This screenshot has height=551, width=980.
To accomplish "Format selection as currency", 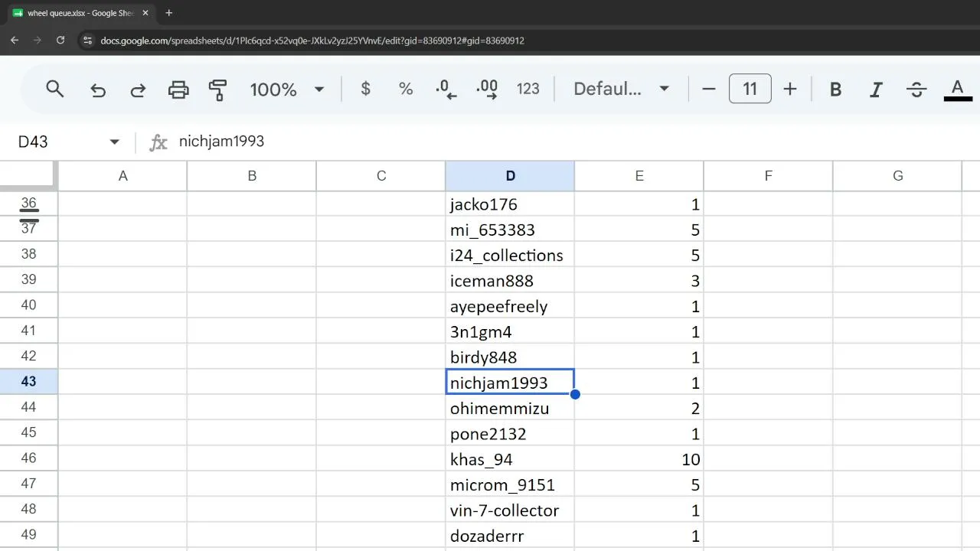I will point(366,89).
